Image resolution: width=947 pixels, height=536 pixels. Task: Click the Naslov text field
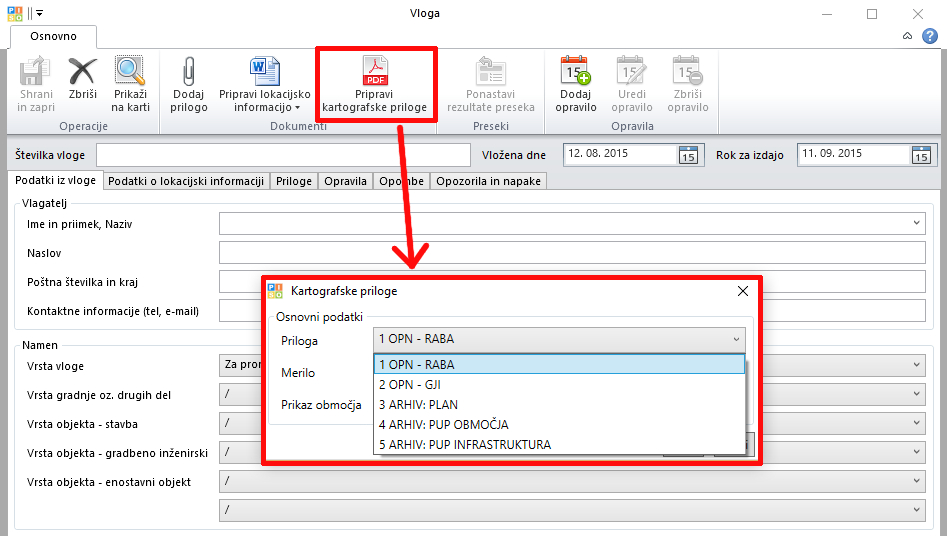pyautogui.click(x=571, y=253)
